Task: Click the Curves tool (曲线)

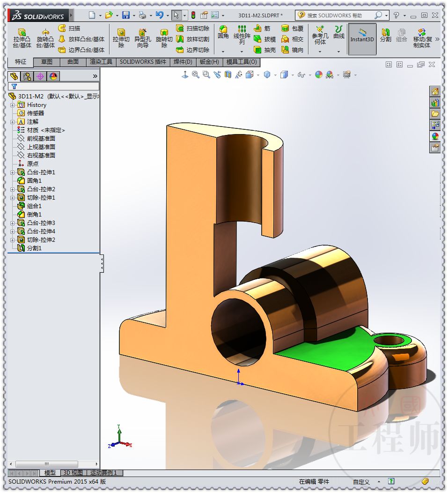Action: coord(338,32)
